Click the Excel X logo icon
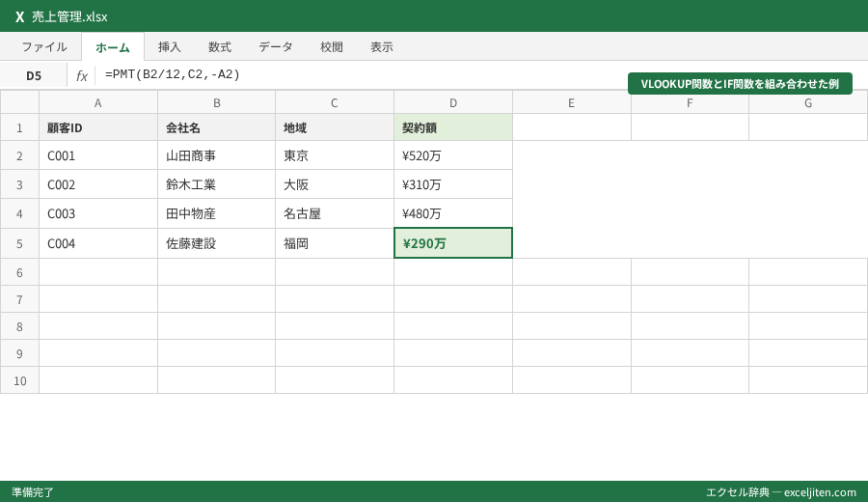 (x=20, y=16)
